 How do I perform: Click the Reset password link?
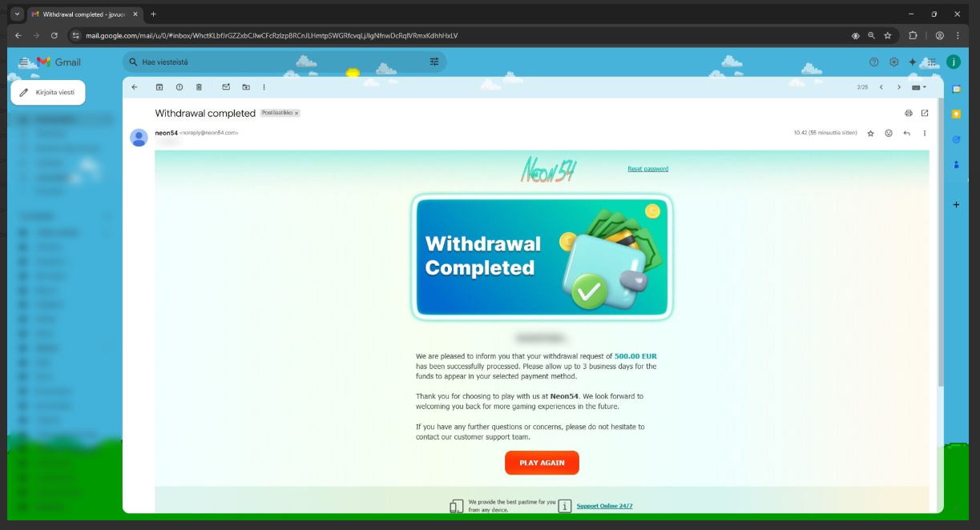point(647,169)
